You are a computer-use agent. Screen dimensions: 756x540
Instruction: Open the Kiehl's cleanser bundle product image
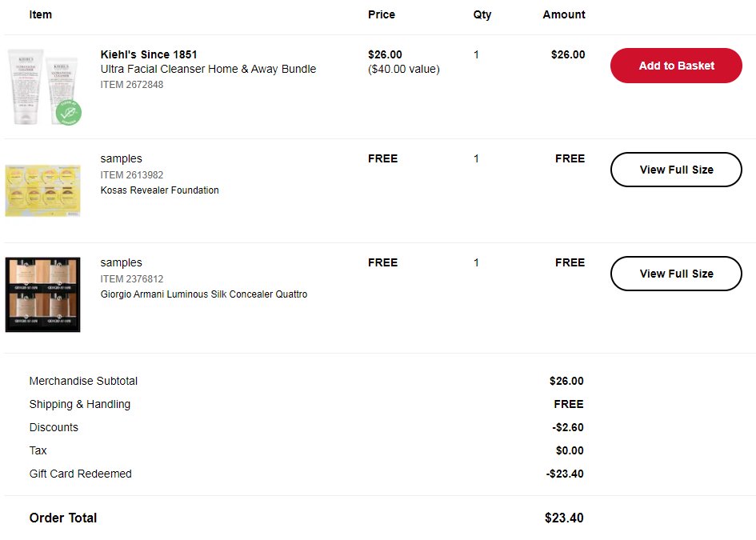click(x=43, y=86)
